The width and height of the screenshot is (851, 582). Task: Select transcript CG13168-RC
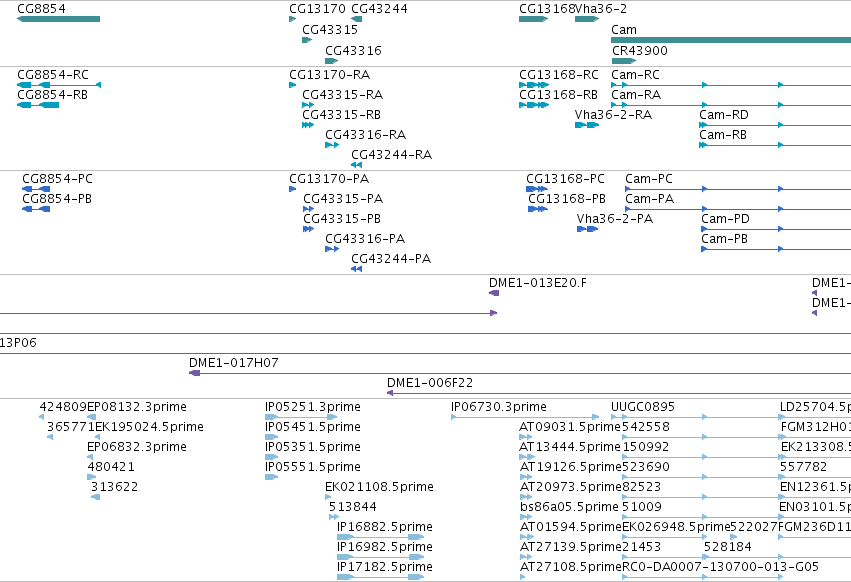click(x=559, y=74)
